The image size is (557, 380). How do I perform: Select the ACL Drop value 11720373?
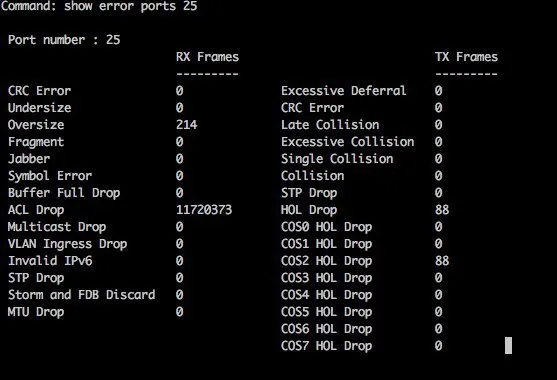coord(204,210)
